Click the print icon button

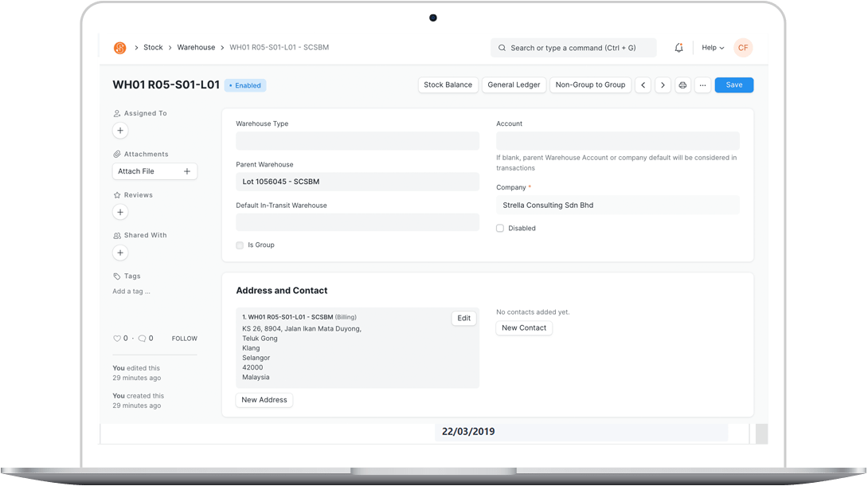pos(682,85)
